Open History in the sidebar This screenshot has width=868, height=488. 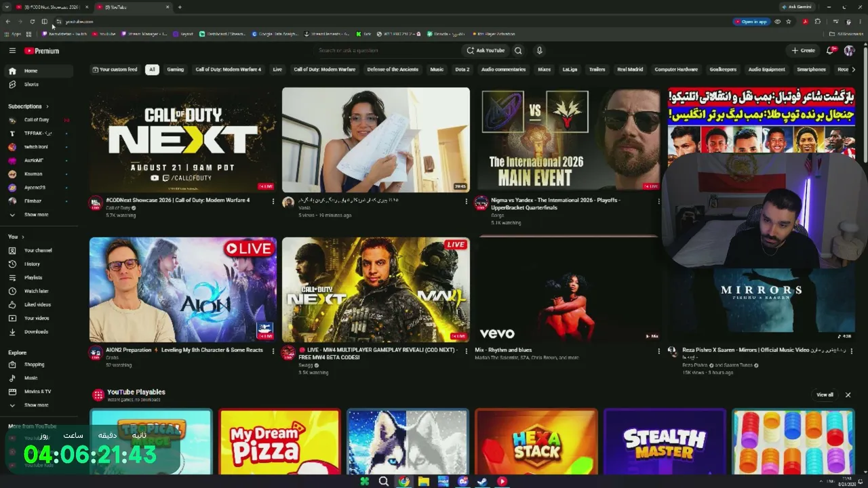[38, 264]
